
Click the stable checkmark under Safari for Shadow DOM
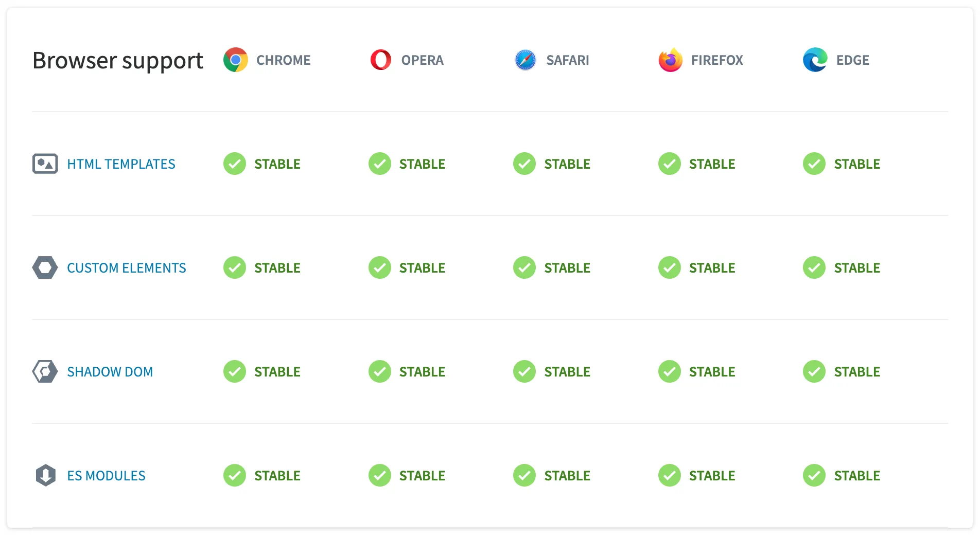point(524,371)
